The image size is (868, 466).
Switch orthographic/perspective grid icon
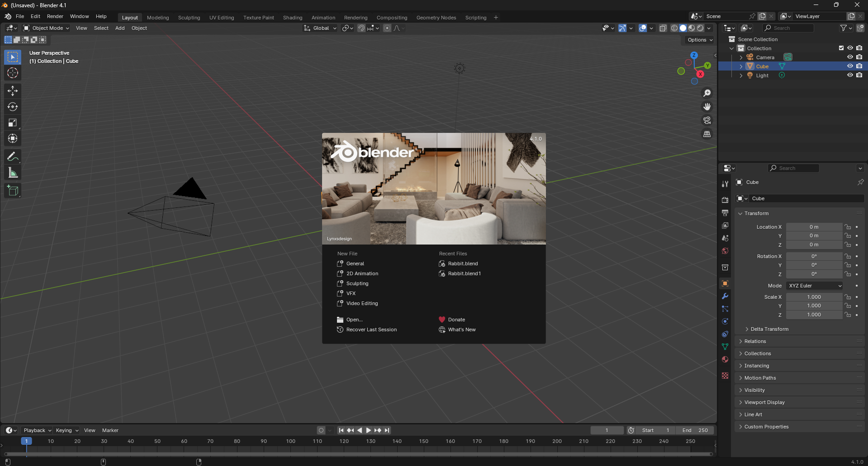[x=707, y=134]
